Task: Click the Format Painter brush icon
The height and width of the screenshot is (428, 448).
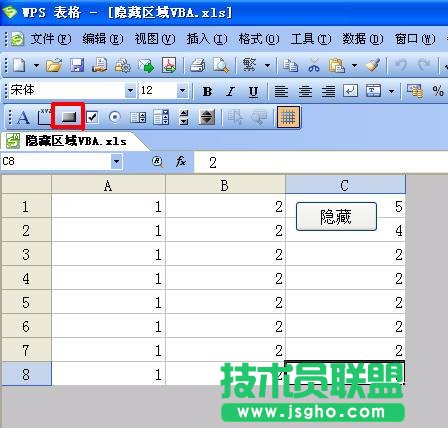Action: (x=373, y=65)
